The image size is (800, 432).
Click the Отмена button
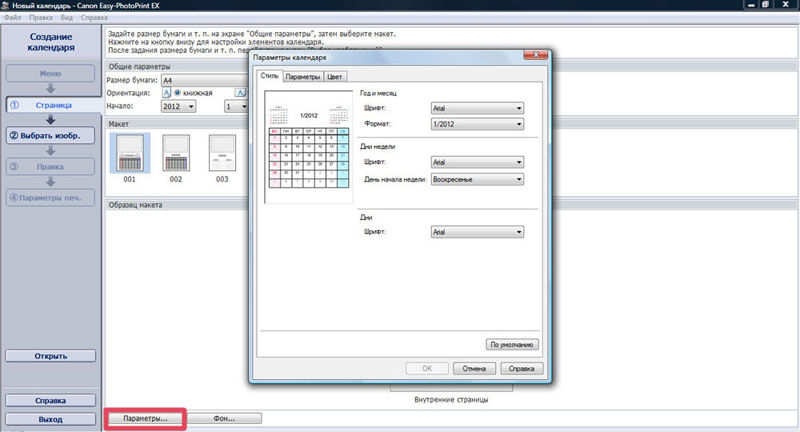(474, 368)
